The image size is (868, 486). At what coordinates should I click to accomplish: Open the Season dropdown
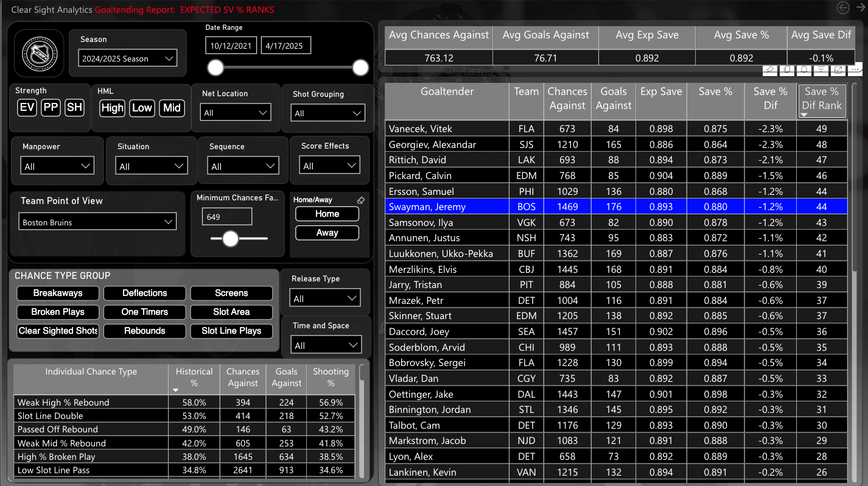pyautogui.click(x=128, y=58)
